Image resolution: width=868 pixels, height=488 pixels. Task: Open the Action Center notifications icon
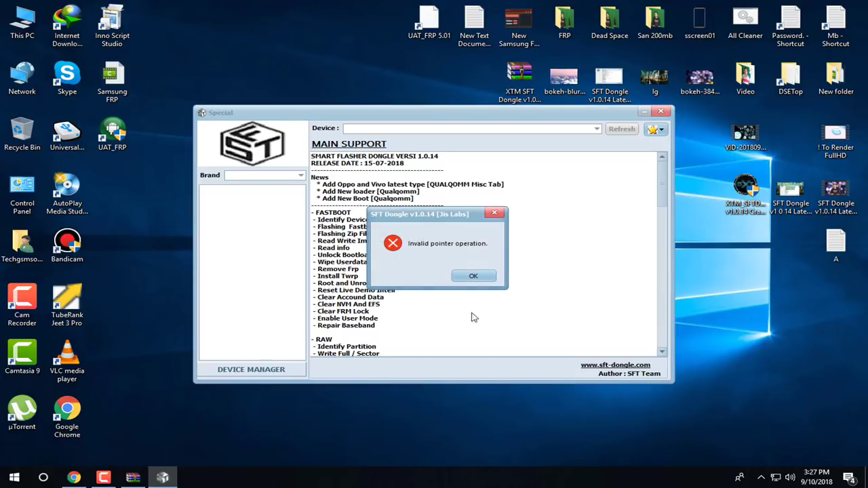click(x=848, y=477)
